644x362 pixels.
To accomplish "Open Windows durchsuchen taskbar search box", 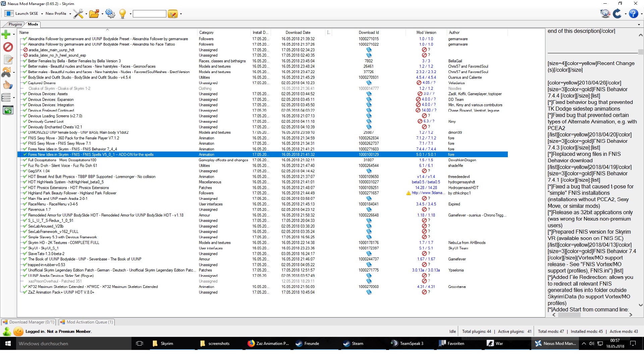I will pyautogui.click(x=73, y=344).
